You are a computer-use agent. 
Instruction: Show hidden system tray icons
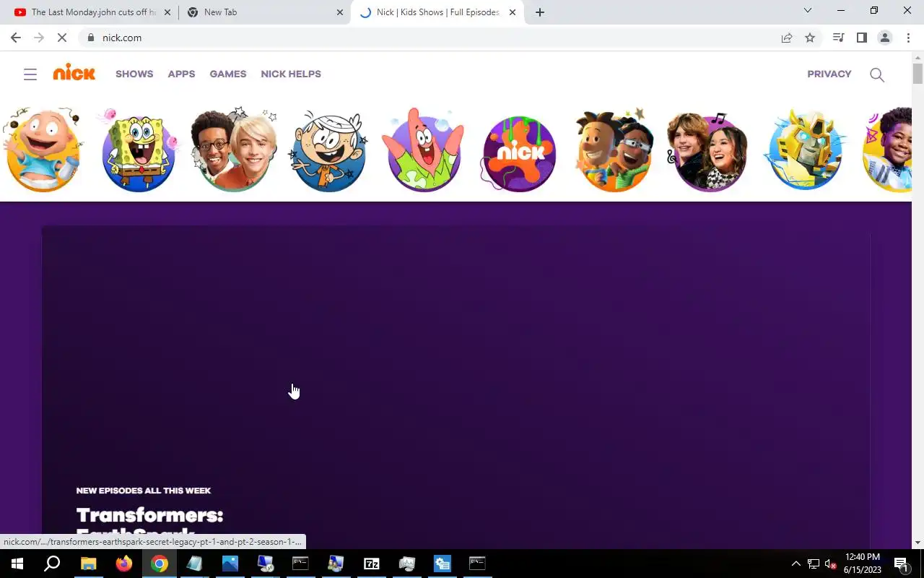pos(796,564)
